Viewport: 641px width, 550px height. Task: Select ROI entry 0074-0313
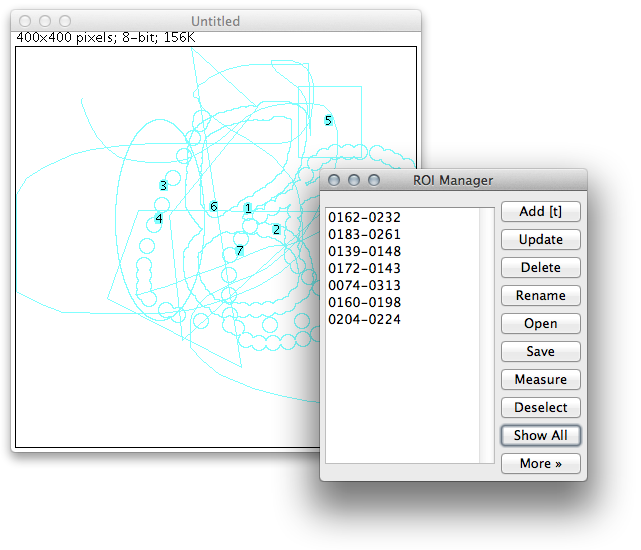402,285
